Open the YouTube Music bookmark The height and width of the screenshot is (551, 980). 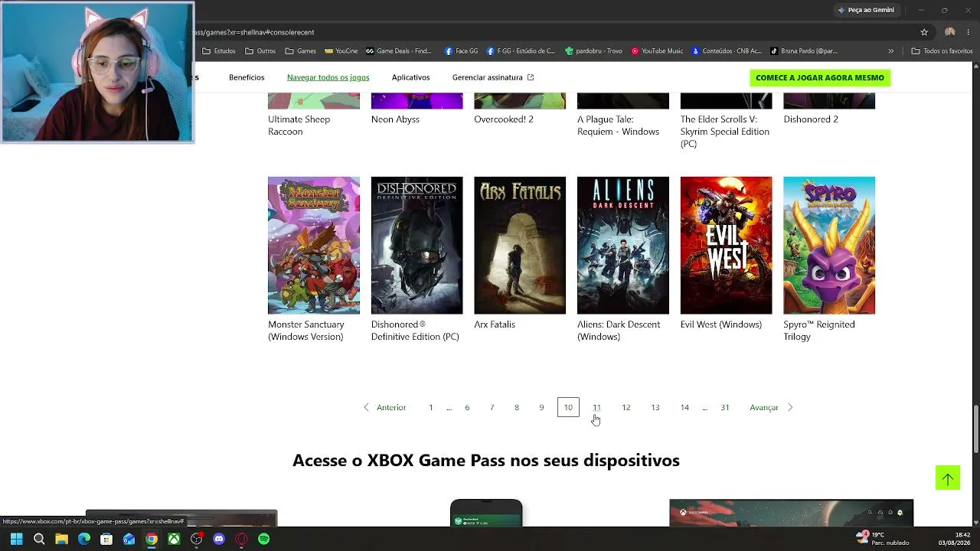click(657, 51)
